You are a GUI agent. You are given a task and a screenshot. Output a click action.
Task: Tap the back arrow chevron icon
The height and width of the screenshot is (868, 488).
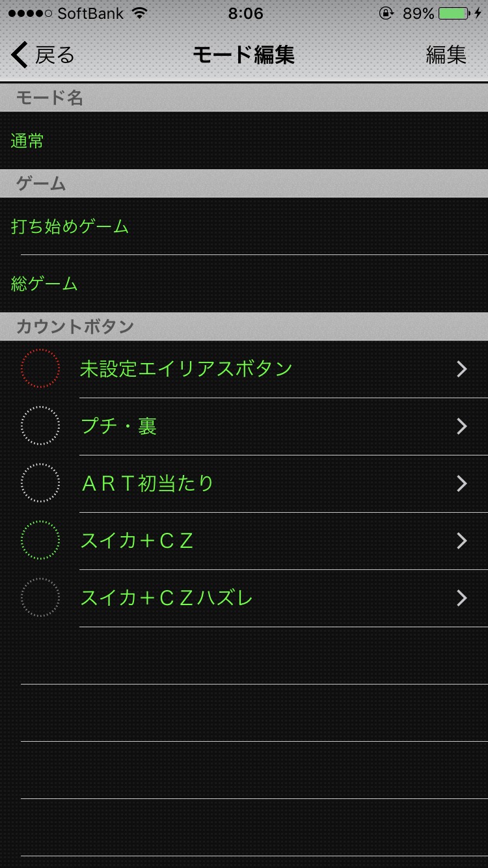pyautogui.click(x=20, y=55)
